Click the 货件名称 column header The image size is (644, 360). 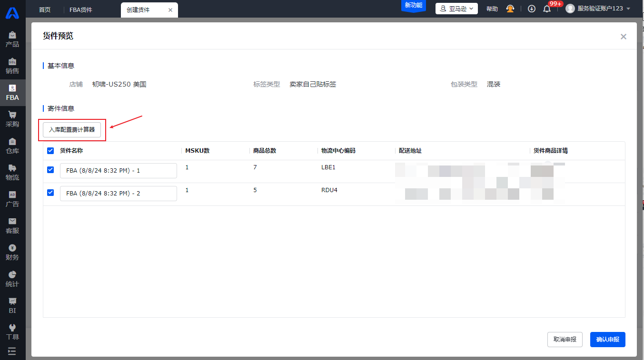pos(71,151)
